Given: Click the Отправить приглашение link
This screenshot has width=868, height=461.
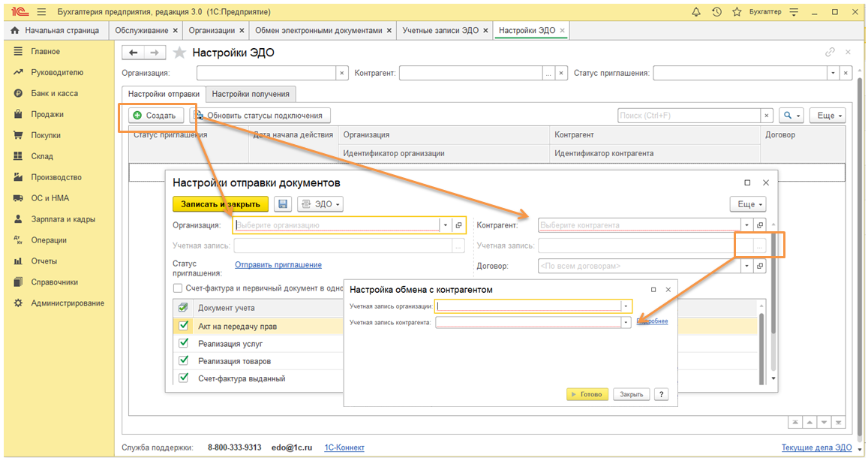Looking at the screenshot, I should point(278,265).
